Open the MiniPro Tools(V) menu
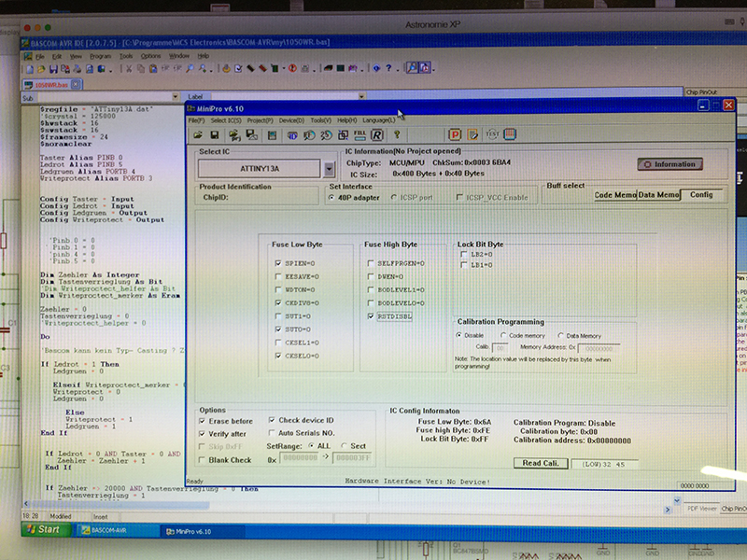The image size is (747, 560). [x=320, y=120]
